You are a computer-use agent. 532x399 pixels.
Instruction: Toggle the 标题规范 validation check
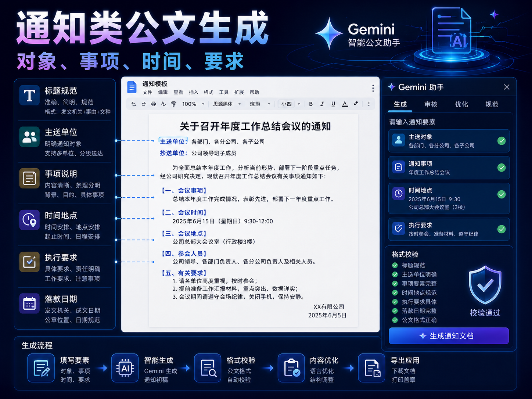click(395, 265)
